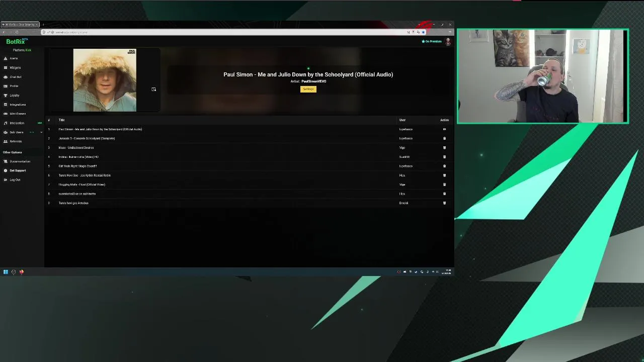
Task: Click the Jurassic 5 - Concrete Schoolyard title
Action: pyautogui.click(x=87, y=138)
